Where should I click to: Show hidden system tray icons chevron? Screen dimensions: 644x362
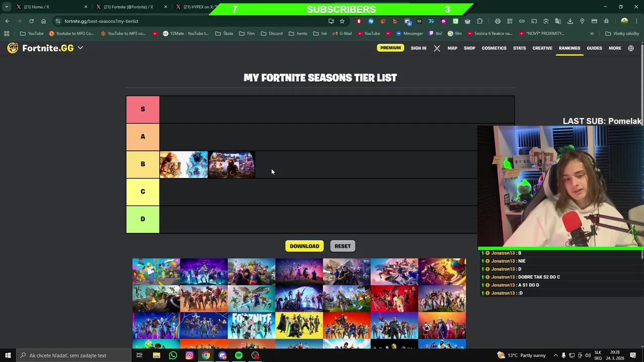pos(555,355)
